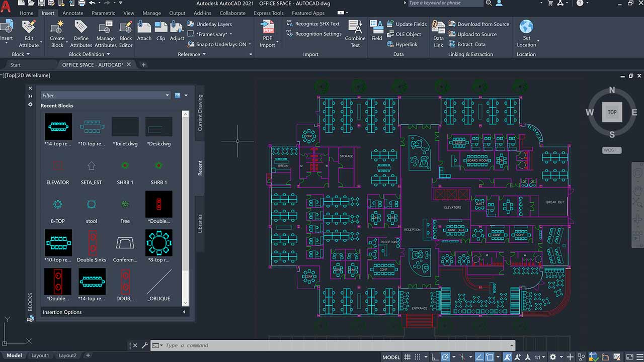This screenshot has width=644, height=362.
Task: Select the Create Block tool
Action: (57, 30)
